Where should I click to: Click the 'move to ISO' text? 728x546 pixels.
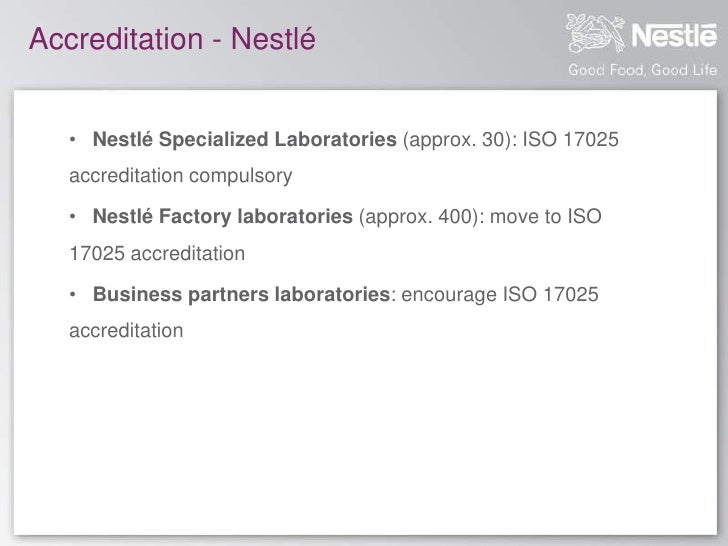(546, 216)
